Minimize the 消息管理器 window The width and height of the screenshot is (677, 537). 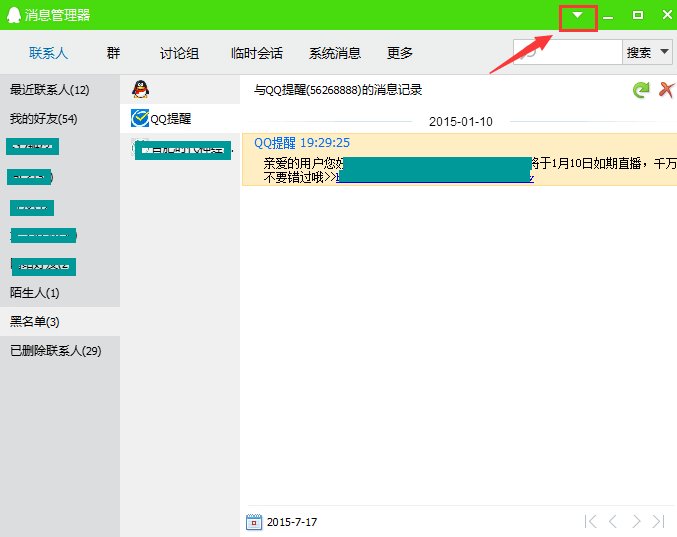pyautogui.click(x=608, y=16)
